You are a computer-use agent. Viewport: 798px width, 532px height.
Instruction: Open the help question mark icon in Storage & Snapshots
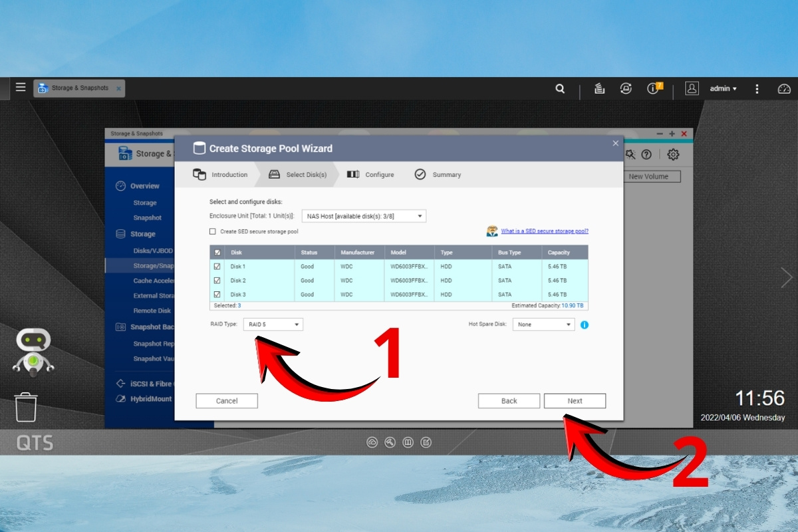coord(646,154)
